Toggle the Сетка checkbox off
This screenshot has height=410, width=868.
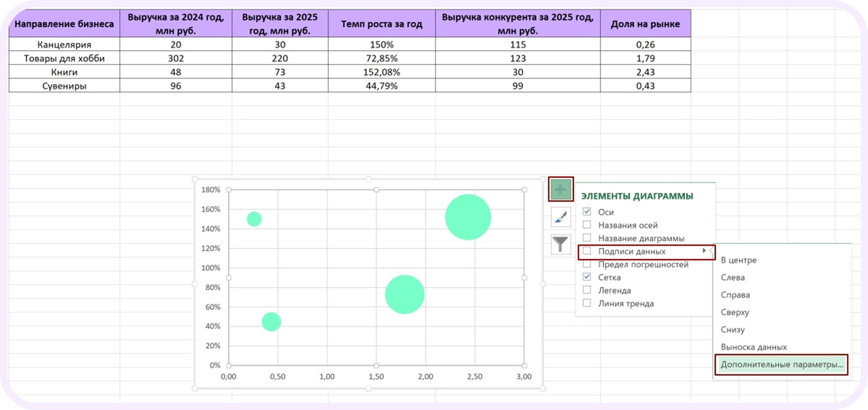click(x=587, y=277)
